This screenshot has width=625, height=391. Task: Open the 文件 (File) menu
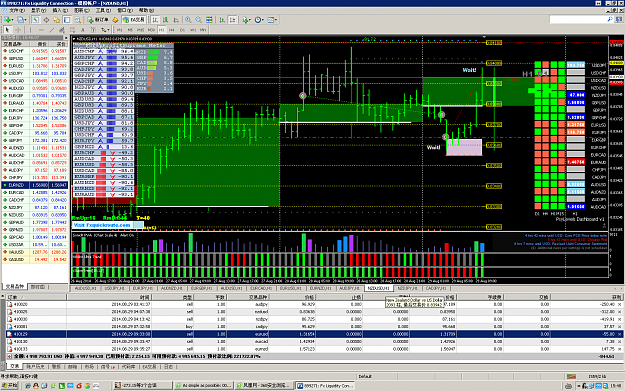tap(16, 10)
